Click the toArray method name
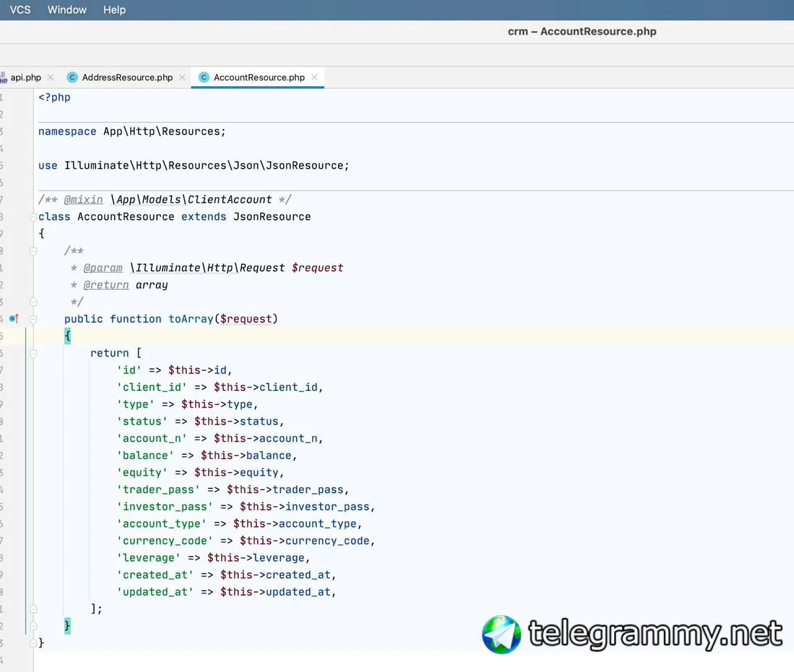 tap(190, 320)
